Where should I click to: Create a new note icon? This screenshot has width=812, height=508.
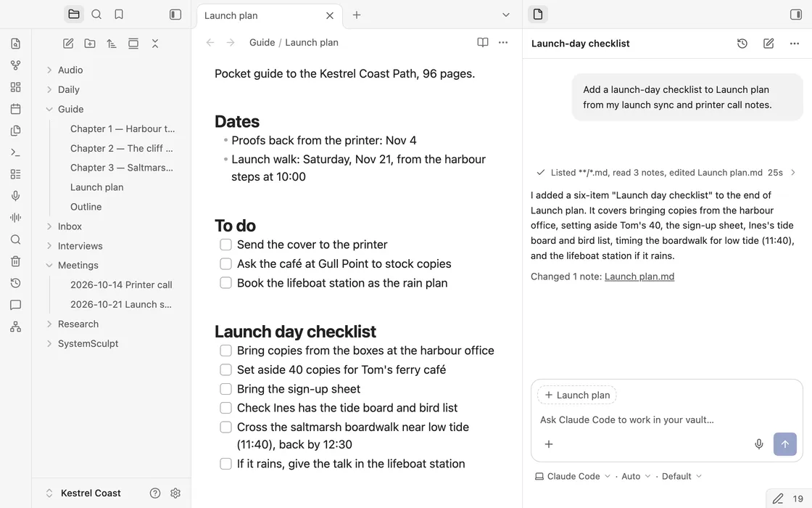[x=68, y=44]
